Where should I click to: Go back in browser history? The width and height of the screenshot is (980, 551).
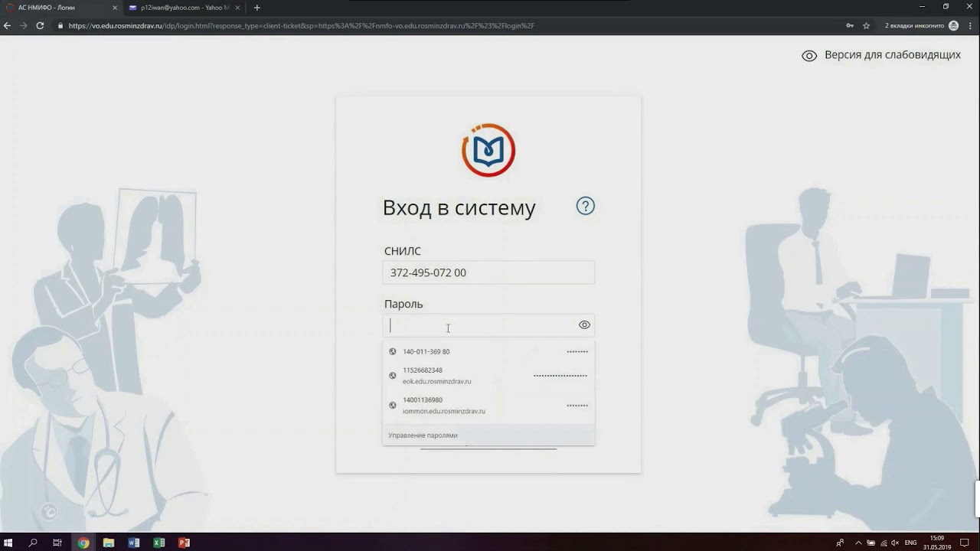(x=8, y=25)
